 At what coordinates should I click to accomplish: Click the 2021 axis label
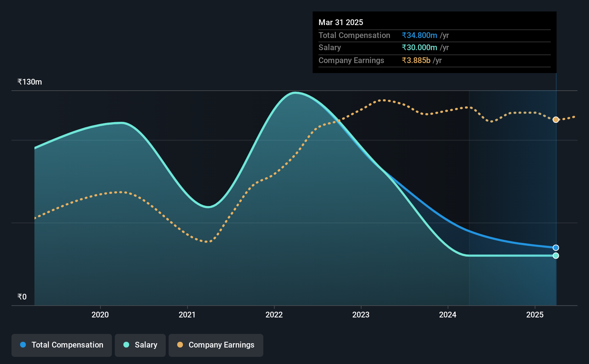187,315
